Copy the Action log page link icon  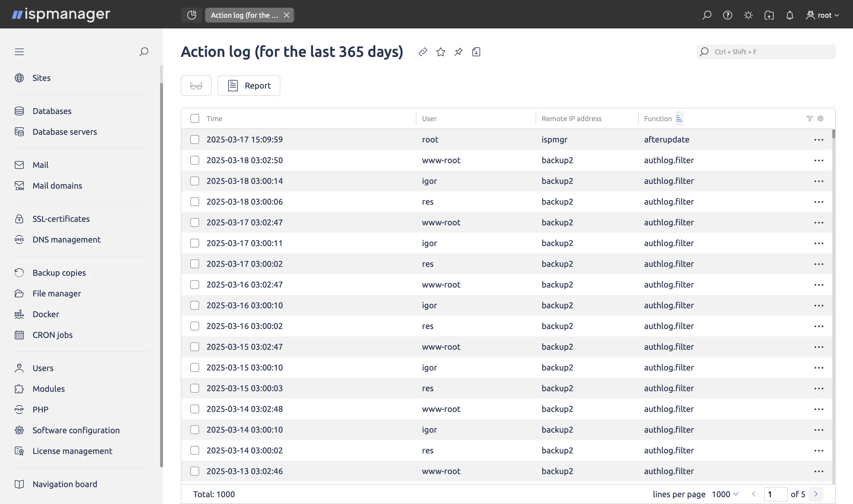[x=423, y=52]
